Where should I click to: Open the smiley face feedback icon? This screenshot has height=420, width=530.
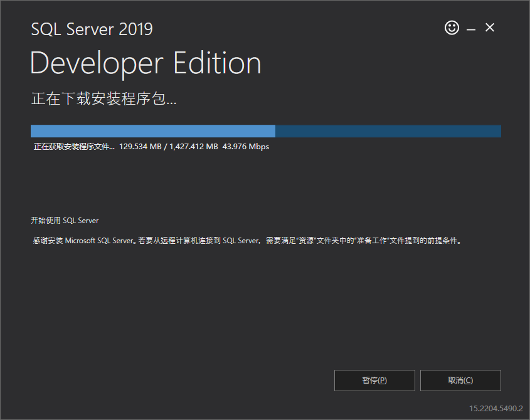452,28
